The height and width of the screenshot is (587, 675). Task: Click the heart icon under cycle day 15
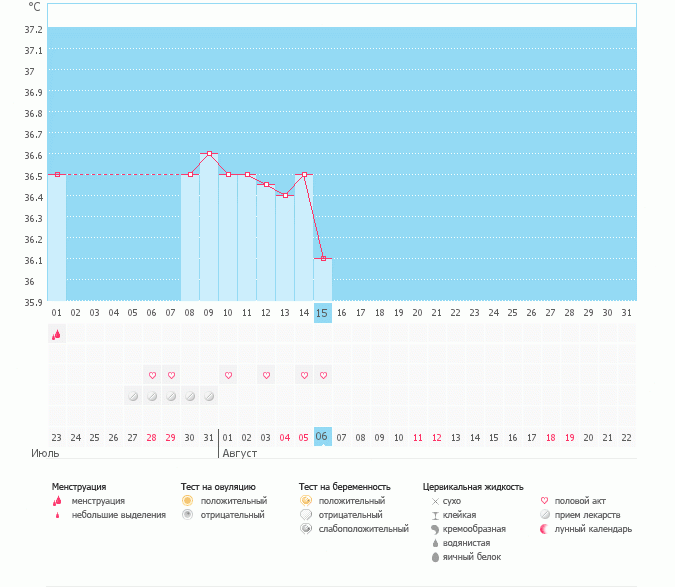(x=323, y=375)
